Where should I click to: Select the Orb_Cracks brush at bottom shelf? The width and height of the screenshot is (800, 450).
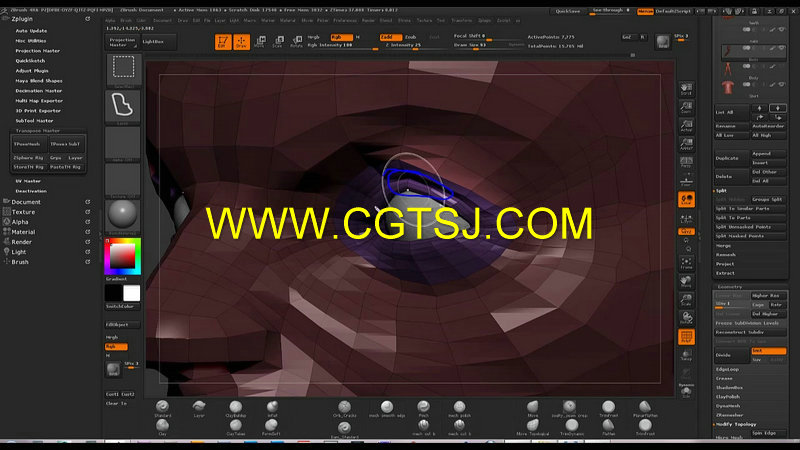pos(344,408)
